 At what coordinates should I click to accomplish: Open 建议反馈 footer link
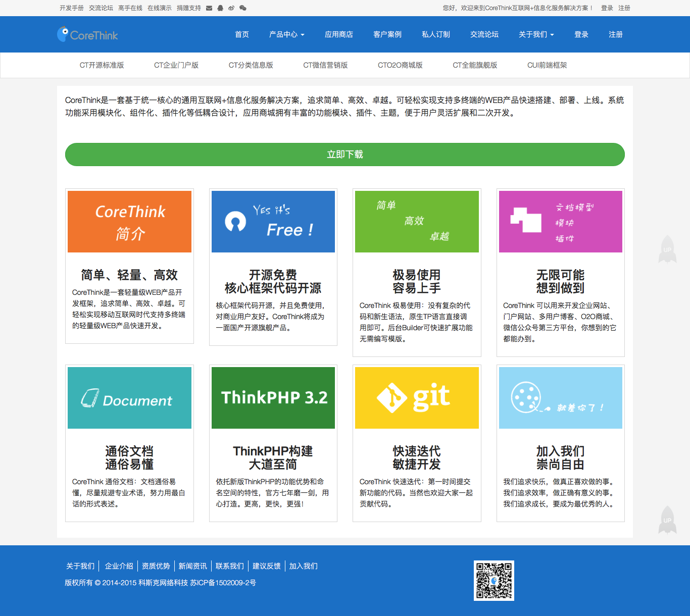tap(267, 566)
